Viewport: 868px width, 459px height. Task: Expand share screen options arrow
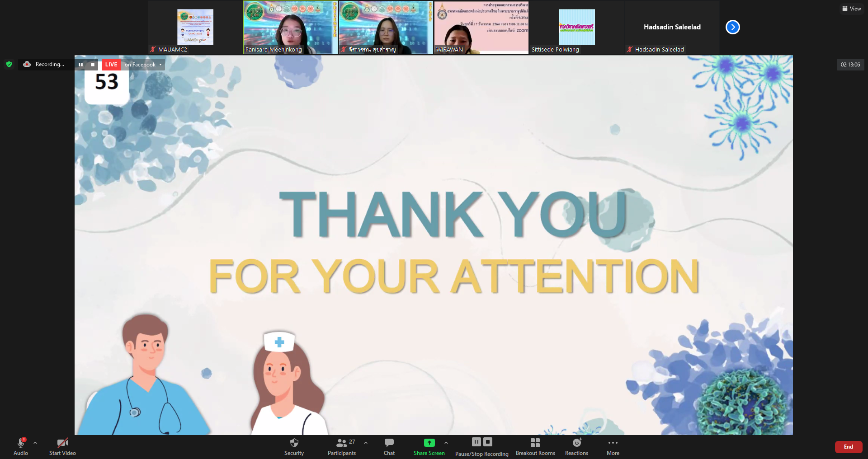tap(446, 443)
